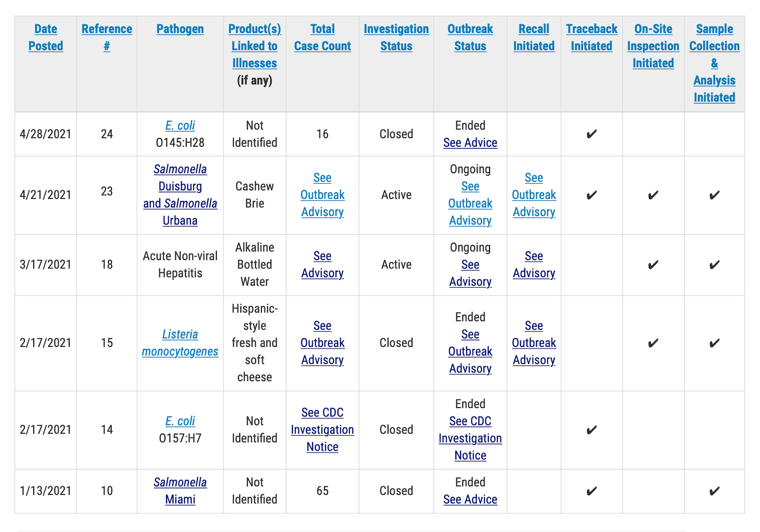Click On-Site Inspection Initiated header
This screenshot has height=532, width=760.
point(653,46)
